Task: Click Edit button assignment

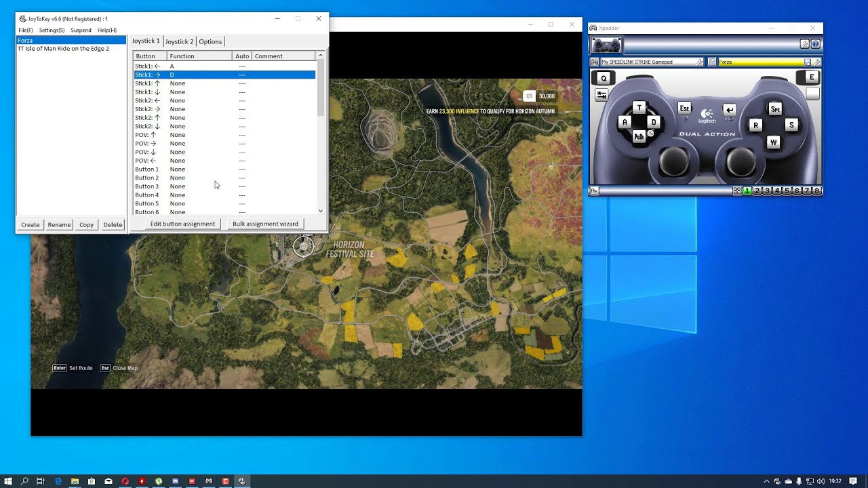Action: pyautogui.click(x=182, y=224)
